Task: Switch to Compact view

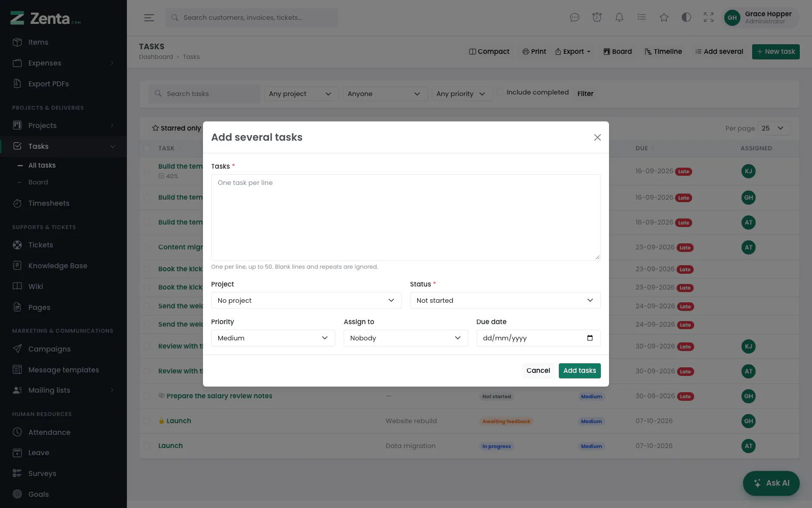Action: (489, 52)
